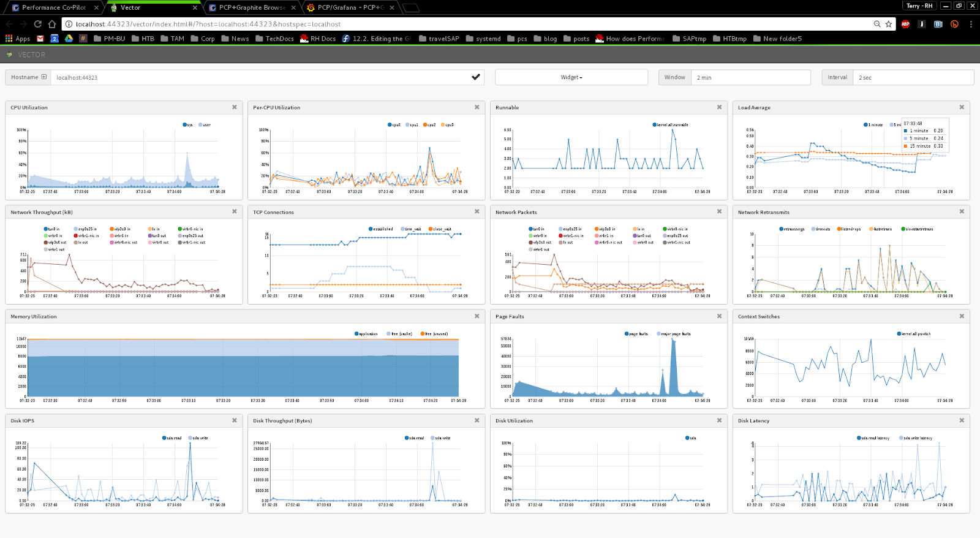Toggle sda write in Disk IOPS legend
980x538 pixels.
coord(198,438)
